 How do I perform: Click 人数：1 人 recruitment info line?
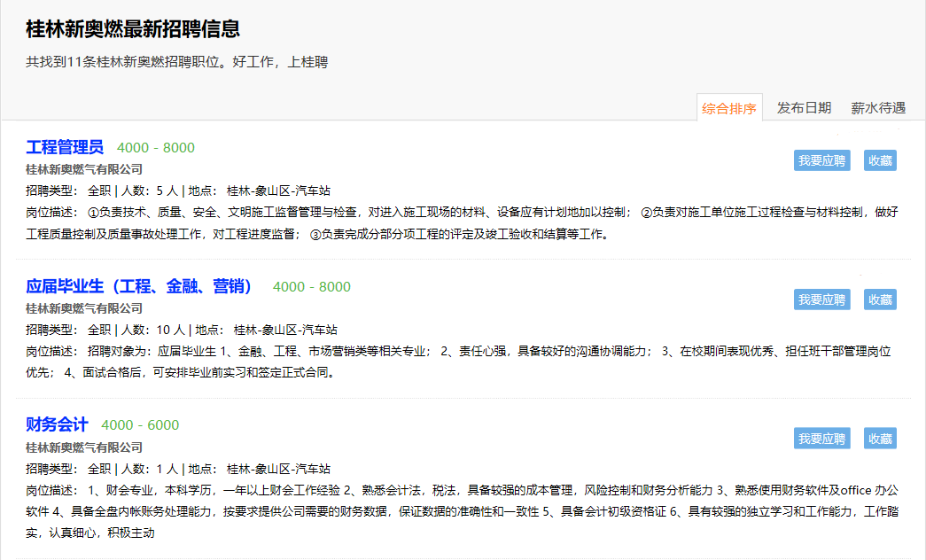[x=178, y=469]
